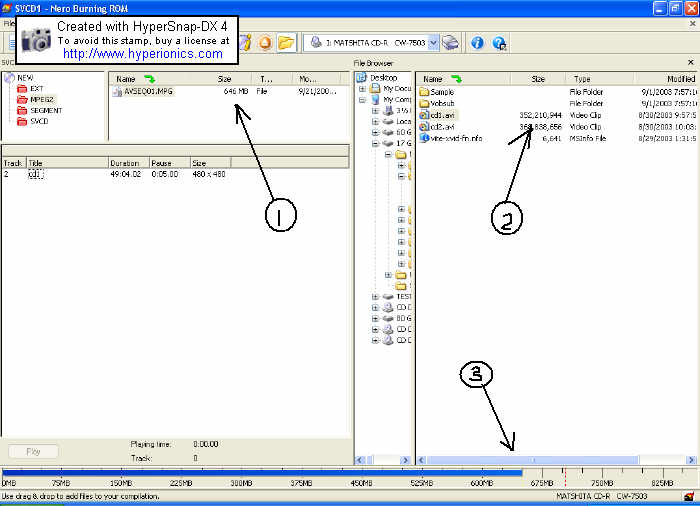Click the TEST drive icon in tree
Viewport: 700px width, 506px height.
tap(388, 297)
